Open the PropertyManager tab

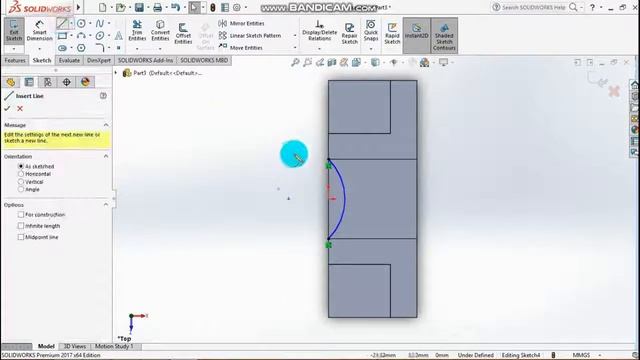(29, 82)
